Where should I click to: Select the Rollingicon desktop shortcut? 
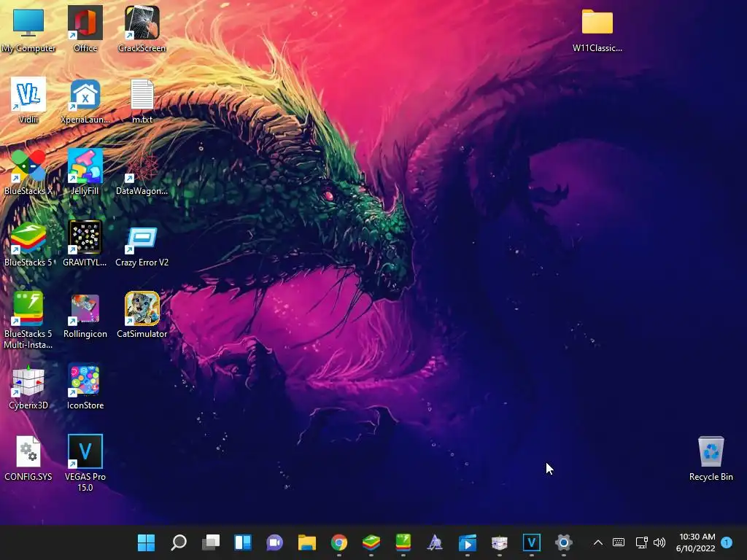[85, 315]
